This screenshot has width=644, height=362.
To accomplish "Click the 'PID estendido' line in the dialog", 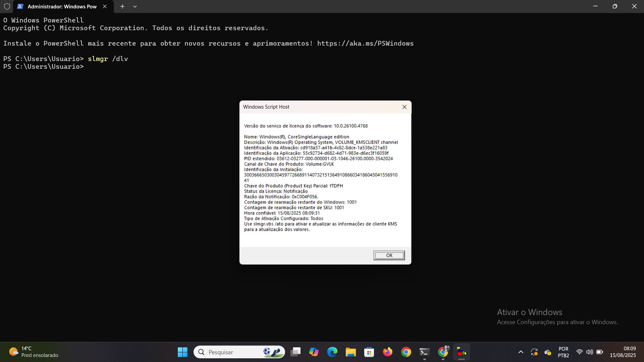I will [x=318, y=159].
